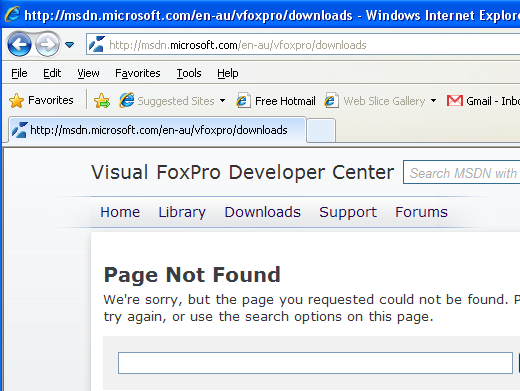Open the Downloads navigation link

click(263, 212)
